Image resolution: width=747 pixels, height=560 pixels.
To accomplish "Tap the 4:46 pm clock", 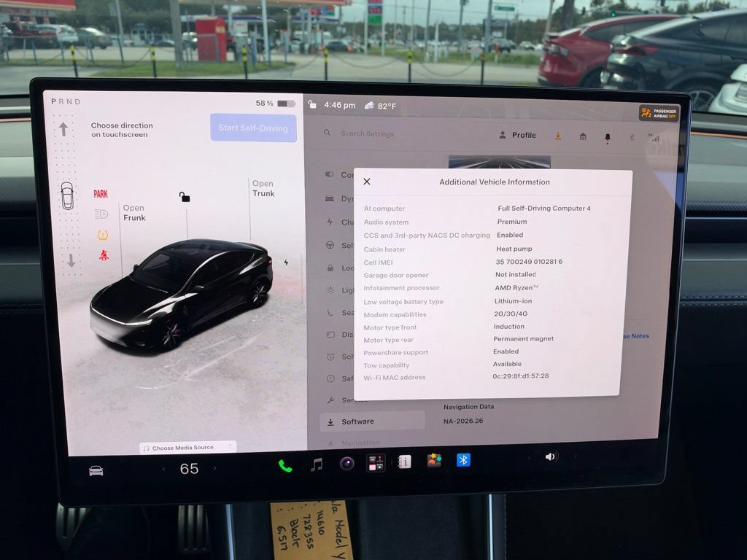I will (340, 105).
